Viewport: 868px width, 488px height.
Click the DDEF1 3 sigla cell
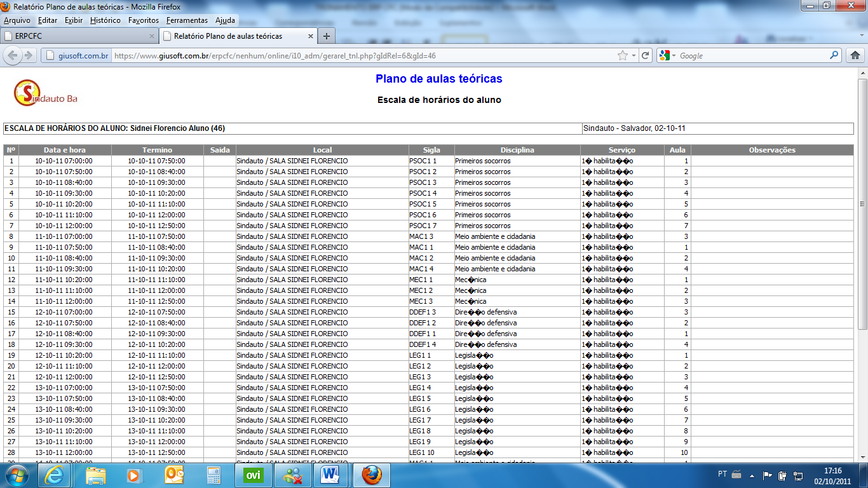click(x=431, y=312)
